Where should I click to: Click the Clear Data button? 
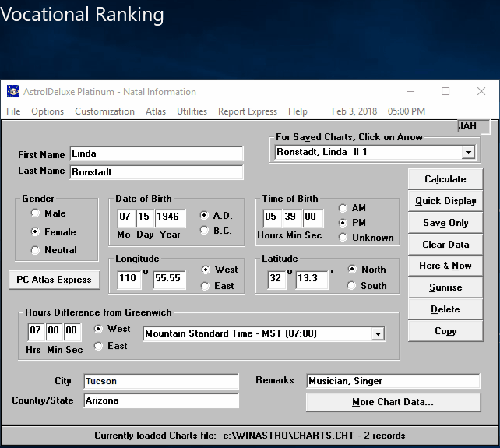[x=445, y=245]
